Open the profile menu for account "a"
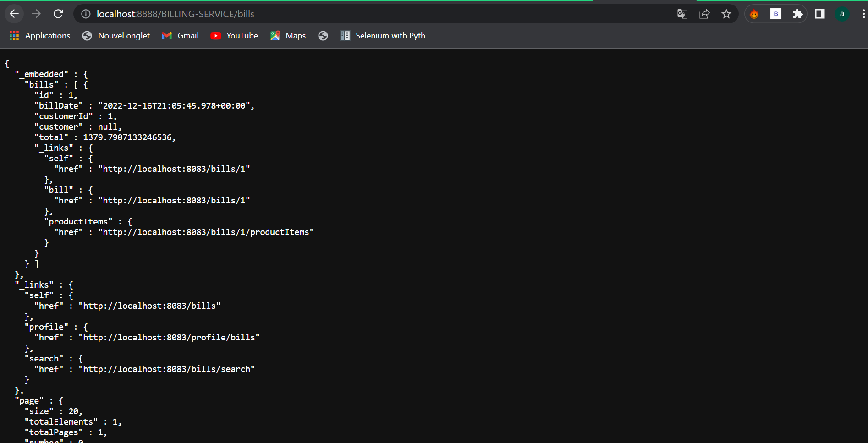The height and width of the screenshot is (443, 868). pyautogui.click(x=842, y=14)
